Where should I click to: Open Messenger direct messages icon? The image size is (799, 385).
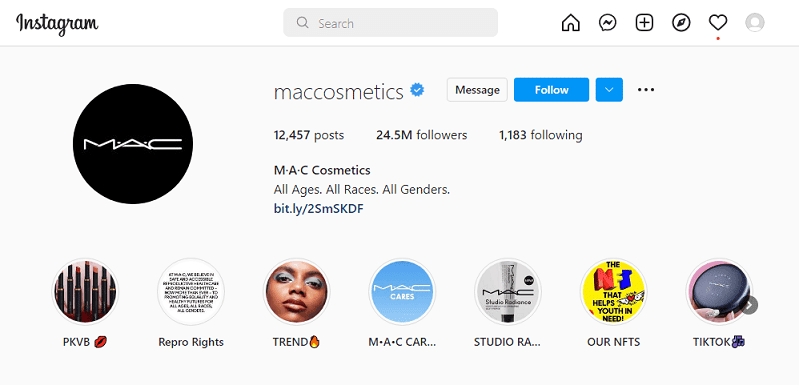tap(607, 23)
